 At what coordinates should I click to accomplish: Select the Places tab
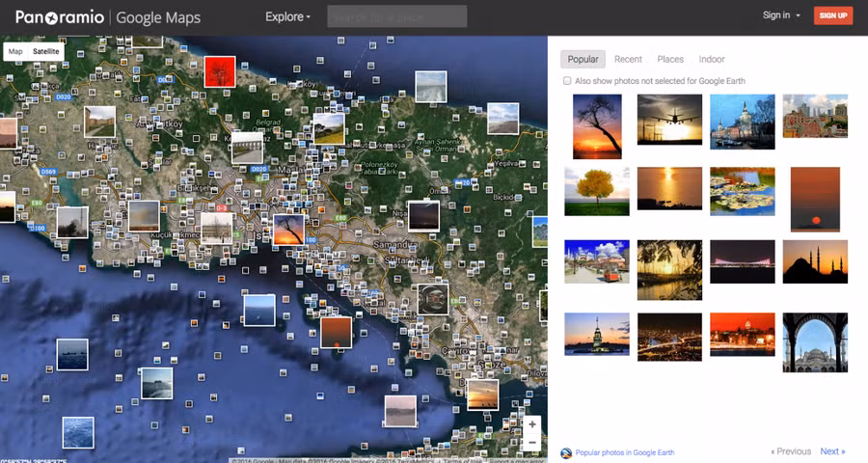[670, 60]
